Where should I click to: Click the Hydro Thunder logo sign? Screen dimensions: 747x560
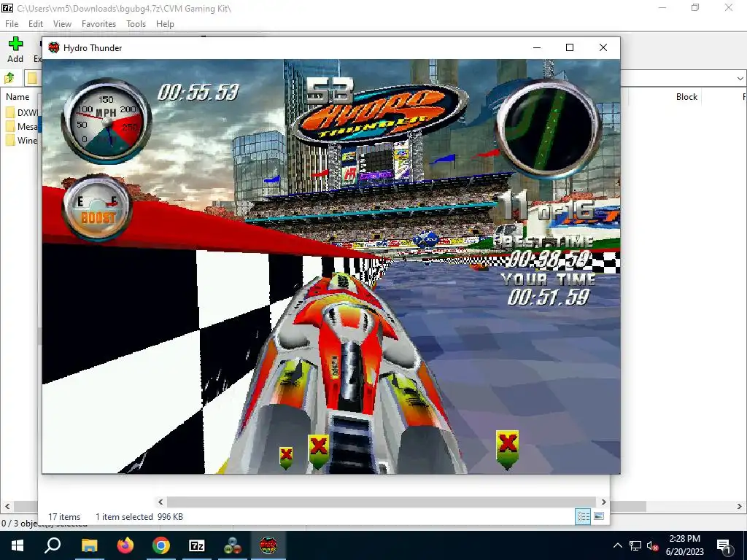point(379,114)
